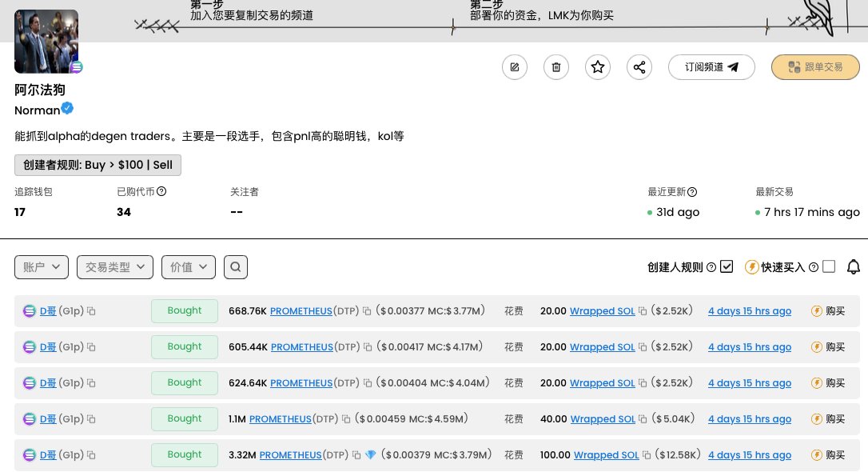Screen dimensions: 868x472
Task: Copy PROMETHEUS token address in 1.1M row
Action: [x=346, y=419]
